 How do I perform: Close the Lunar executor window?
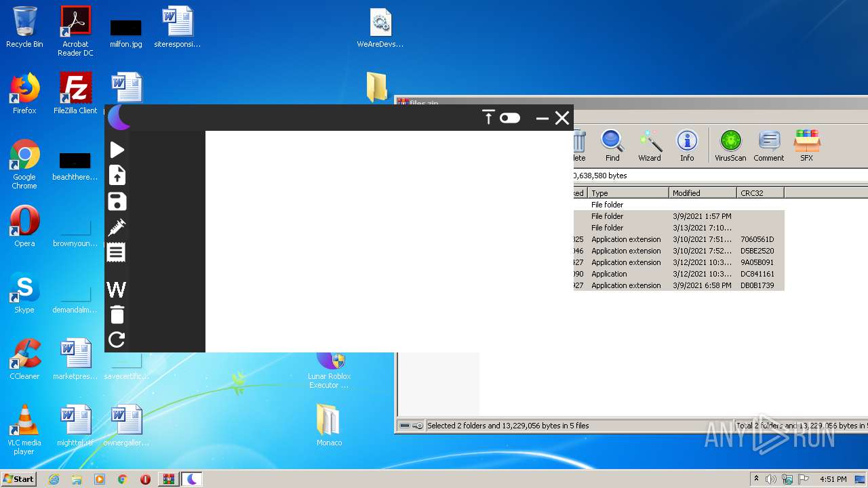click(x=562, y=118)
